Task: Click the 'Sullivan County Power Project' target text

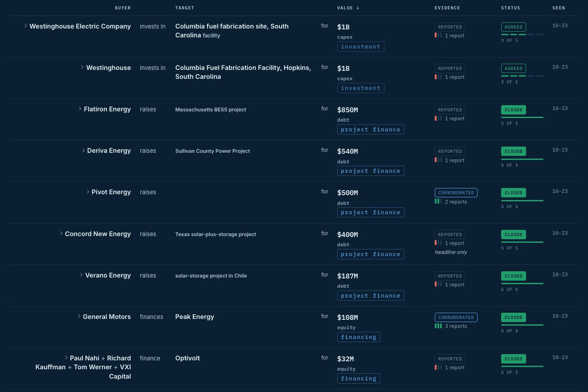Action: coord(212,151)
